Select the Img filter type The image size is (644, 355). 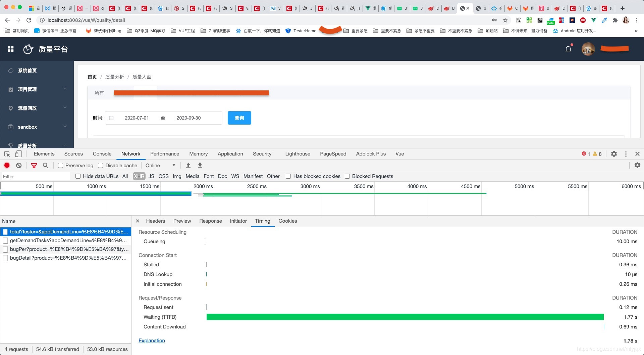tap(177, 176)
